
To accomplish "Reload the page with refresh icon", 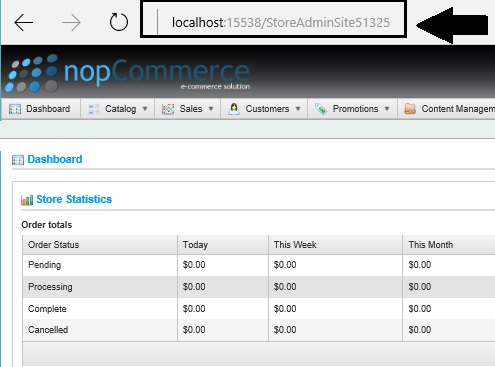I will [x=119, y=22].
